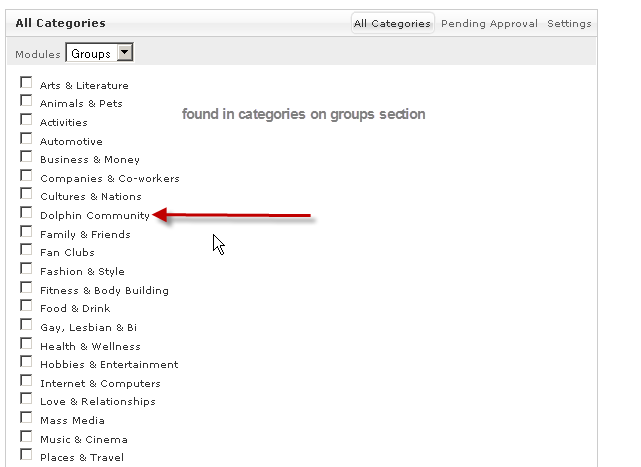
Task: Switch to the All Categories tab
Action: [392, 23]
